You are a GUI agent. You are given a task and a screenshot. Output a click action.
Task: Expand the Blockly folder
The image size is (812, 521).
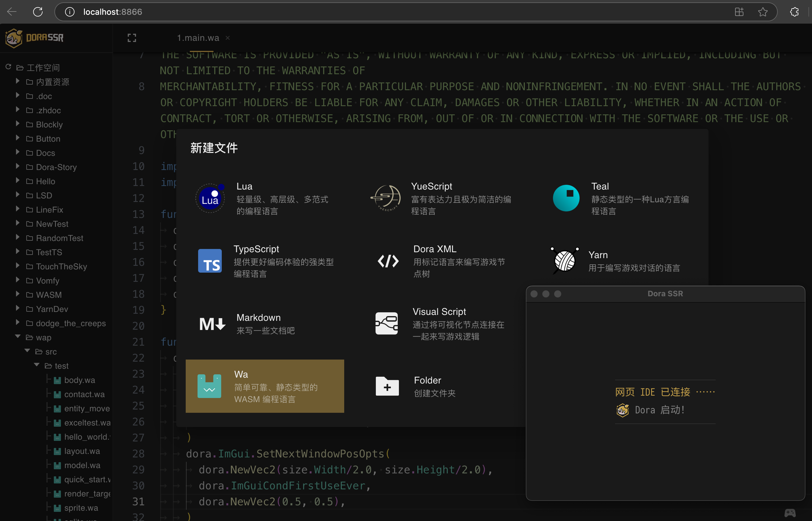click(17, 124)
